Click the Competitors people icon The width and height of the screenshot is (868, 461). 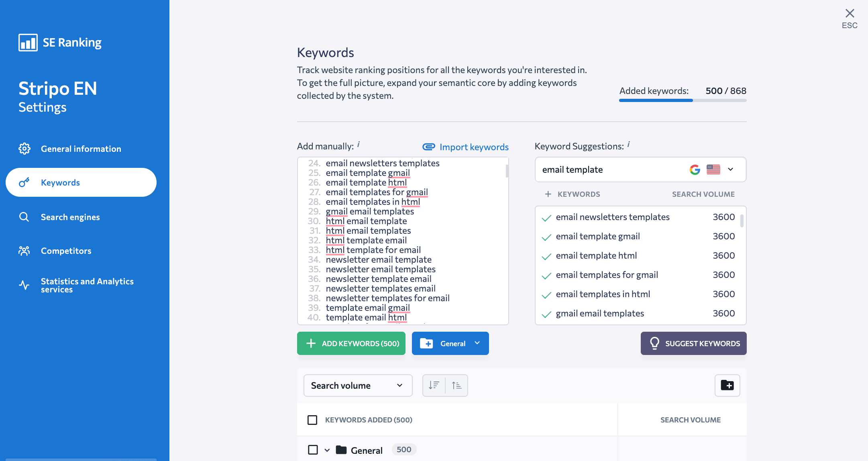pos(24,251)
